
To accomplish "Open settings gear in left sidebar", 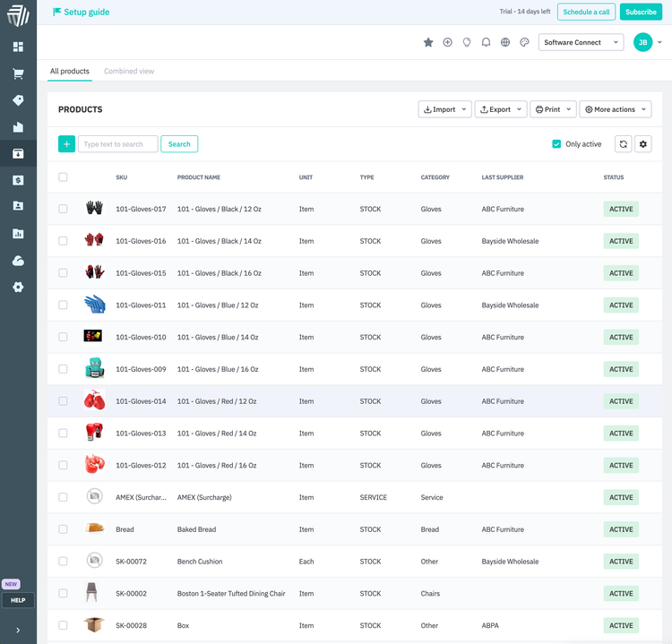I will pos(18,287).
